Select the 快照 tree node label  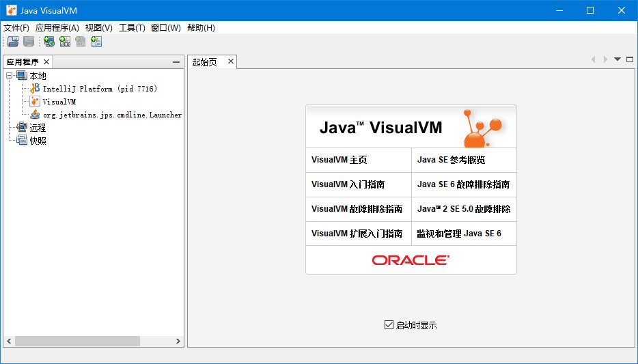point(38,141)
